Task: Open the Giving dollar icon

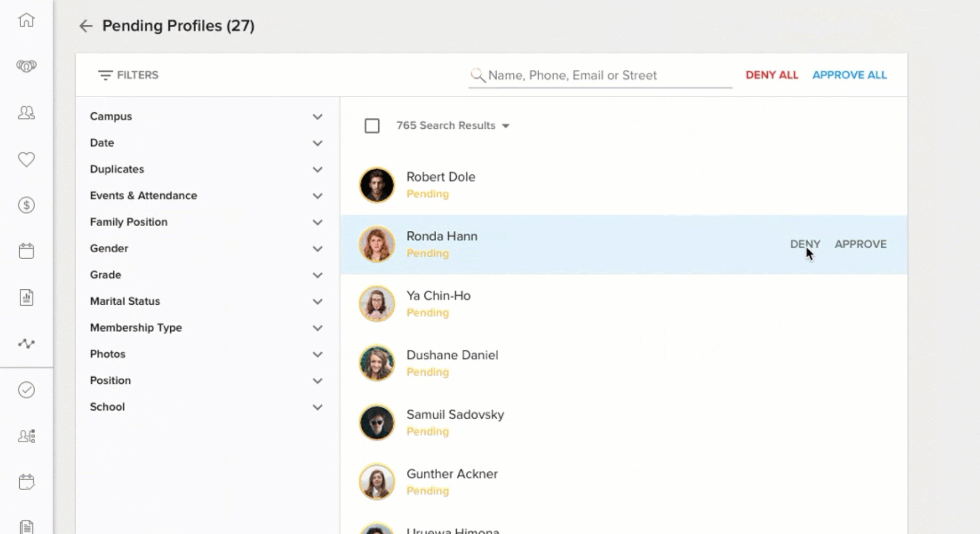Action: (26, 205)
